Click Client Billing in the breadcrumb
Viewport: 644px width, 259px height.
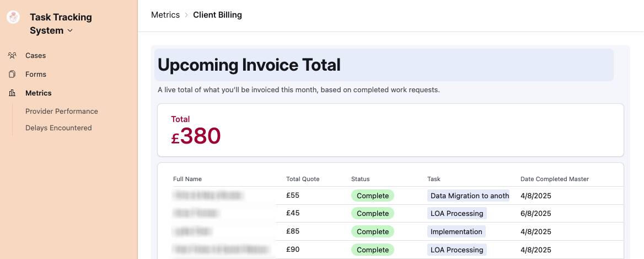point(217,15)
